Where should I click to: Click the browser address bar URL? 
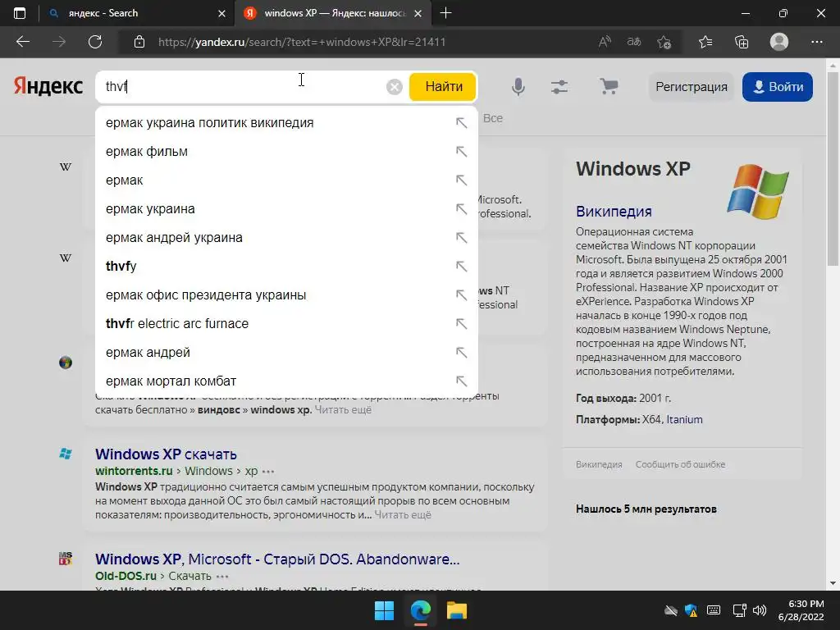[x=302, y=42]
